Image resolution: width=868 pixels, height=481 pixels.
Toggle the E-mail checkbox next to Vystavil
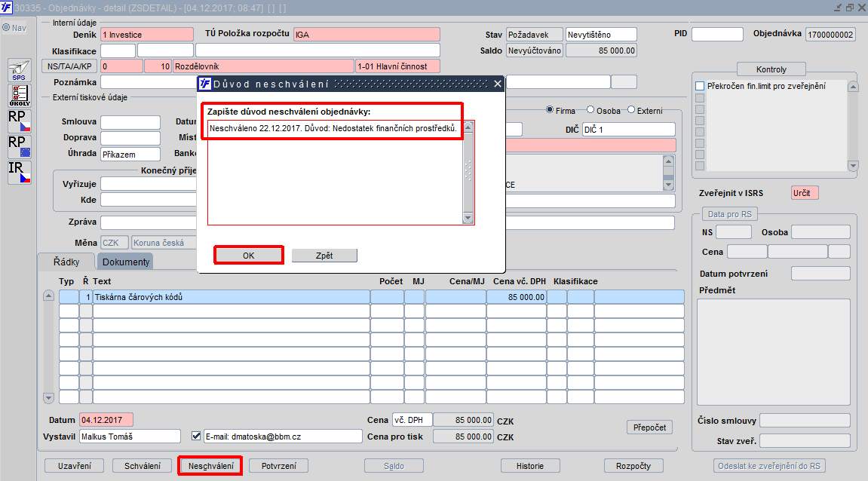coord(196,437)
